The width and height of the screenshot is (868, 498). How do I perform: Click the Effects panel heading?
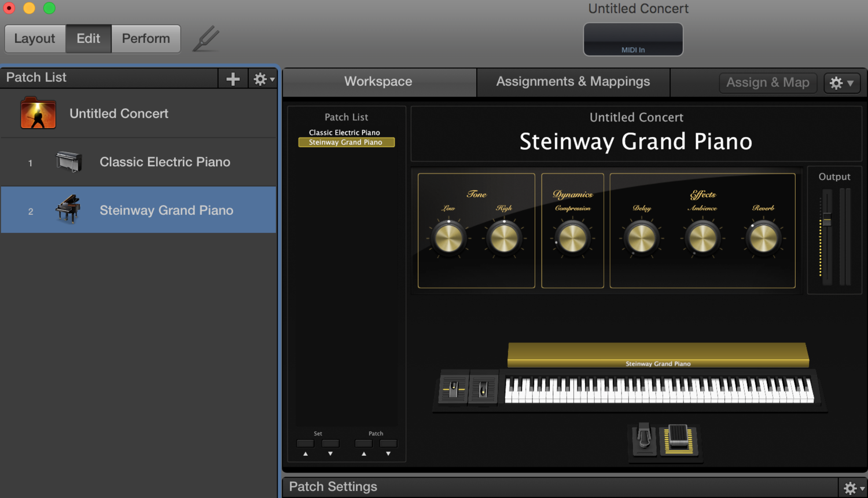coord(703,195)
